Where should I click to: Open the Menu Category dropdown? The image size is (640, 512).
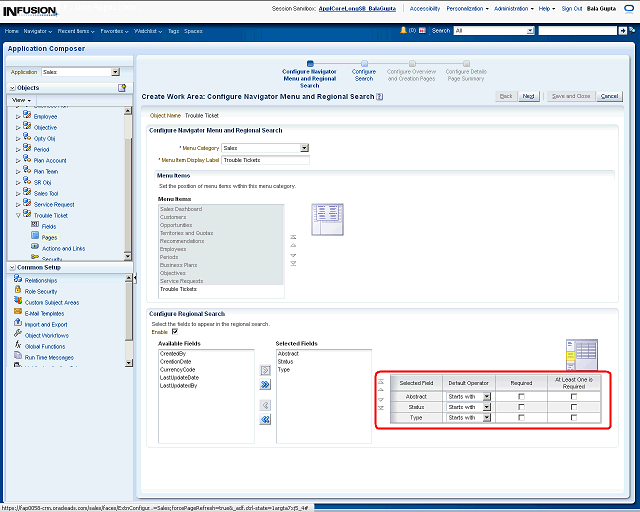tap(304, 148)
